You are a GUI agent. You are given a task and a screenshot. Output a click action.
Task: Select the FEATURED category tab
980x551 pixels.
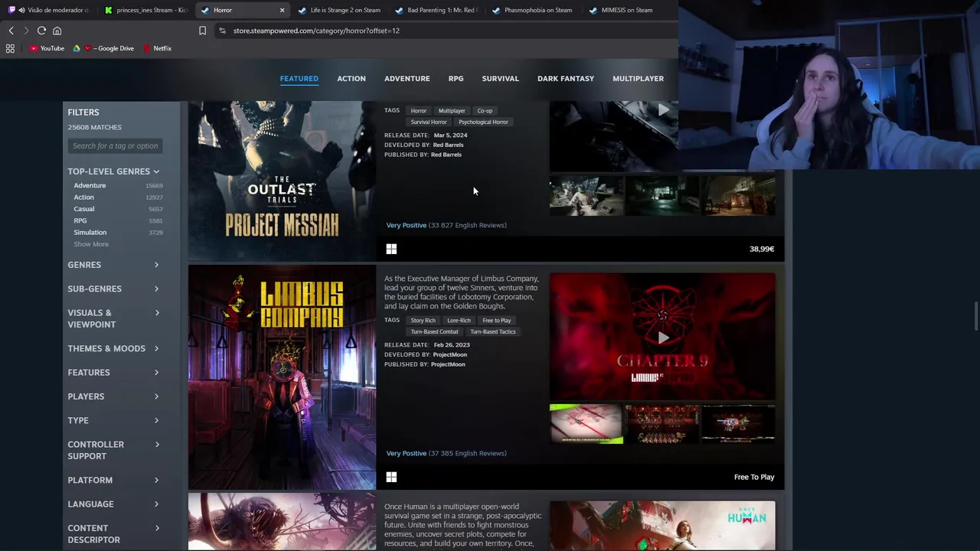point(299,78)
